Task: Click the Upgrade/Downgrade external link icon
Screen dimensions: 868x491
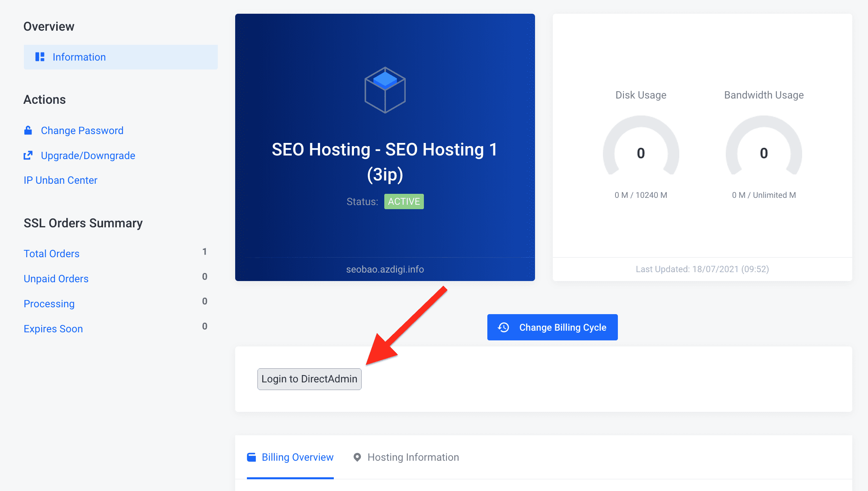Action: pyautogui.click(x=28, y=155)
